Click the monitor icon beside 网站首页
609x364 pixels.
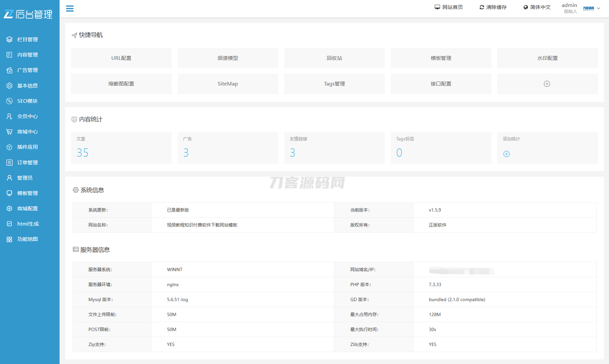tap(437, 7)
